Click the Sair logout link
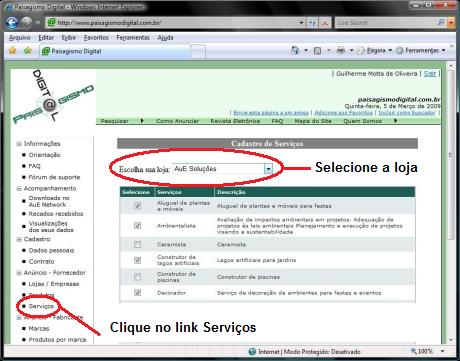Screen dimensions: 460x361 (430, 73)
